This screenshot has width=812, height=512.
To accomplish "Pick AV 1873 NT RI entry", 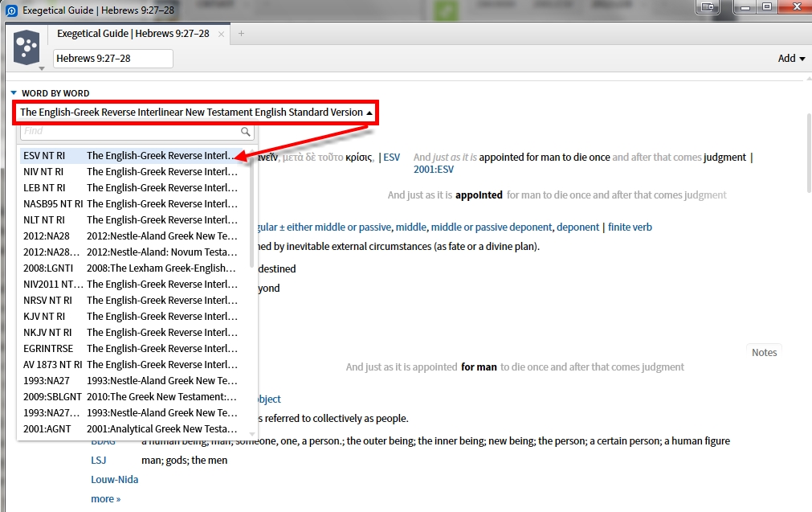I will (x=130, y=364).
